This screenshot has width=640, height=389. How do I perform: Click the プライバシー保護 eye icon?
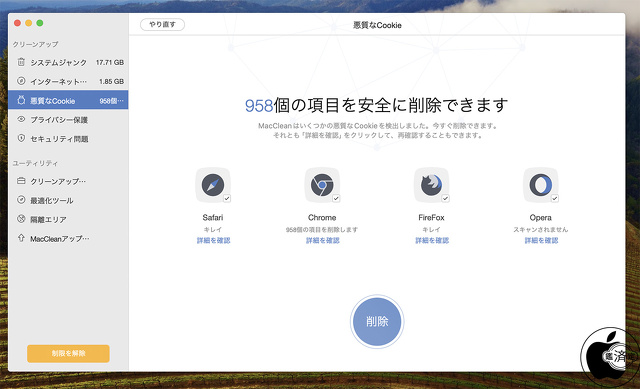[x=21, y=119]
